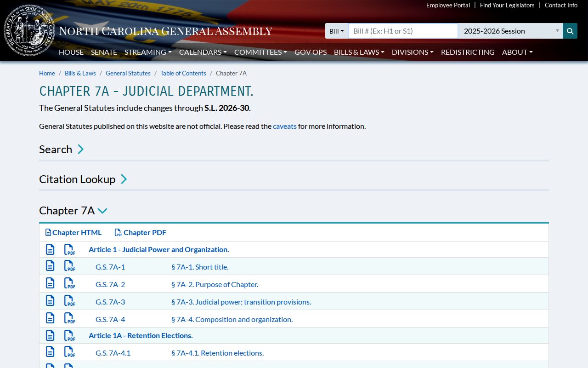The image size is (588, 368).
Task: Open HTML icon for G.S. 7A-4 row
Action: tap(50, 318)
